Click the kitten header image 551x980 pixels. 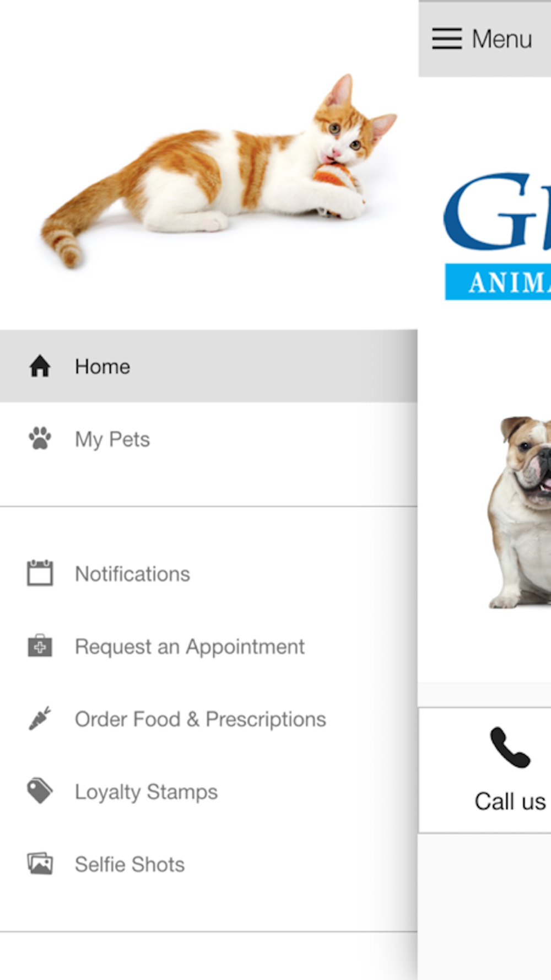click(219, 171)
